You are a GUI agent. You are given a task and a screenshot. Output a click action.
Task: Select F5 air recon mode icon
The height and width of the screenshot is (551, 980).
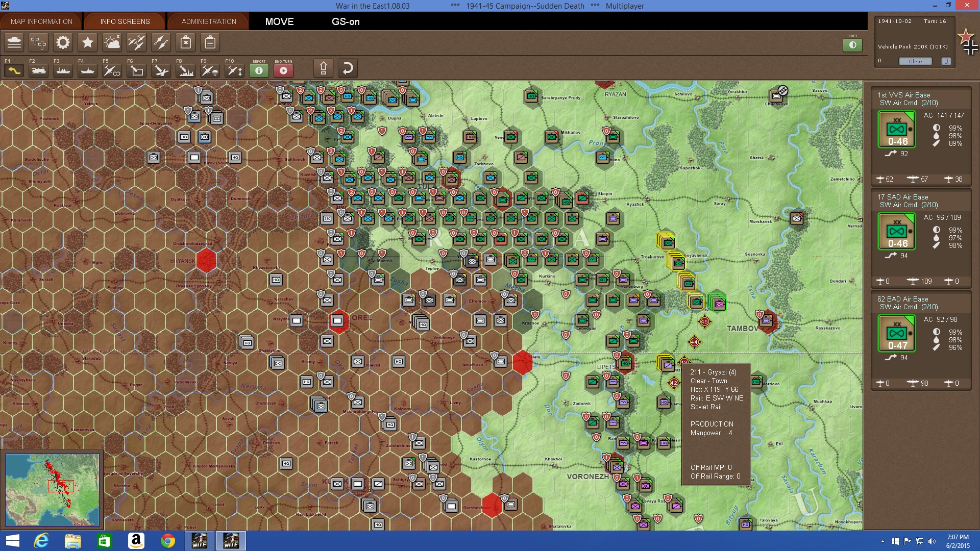[x=112, y=70]
